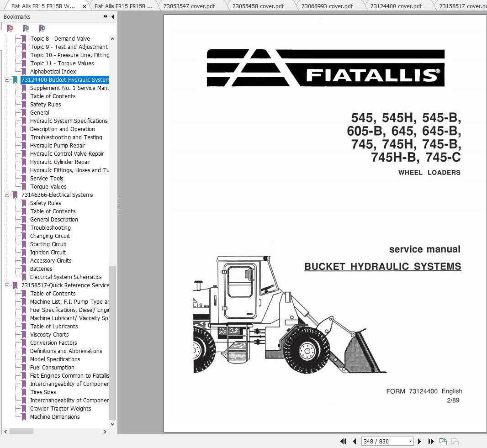
Task: Select the 73124400-Bucket Hydraulic System bookmark
Action: [x=64, y=80]
